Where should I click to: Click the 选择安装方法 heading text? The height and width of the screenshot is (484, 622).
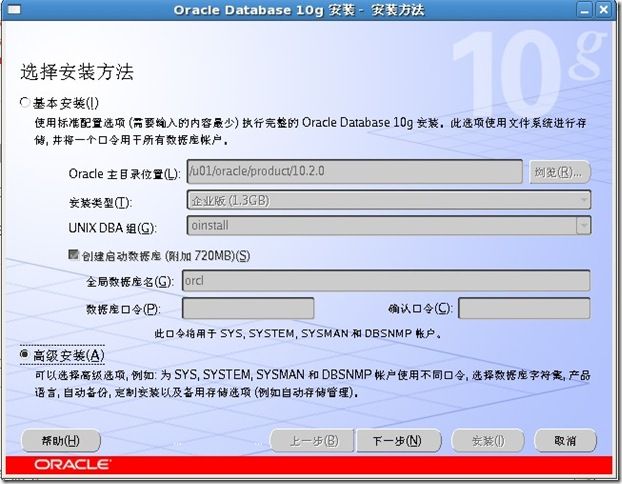77,72
